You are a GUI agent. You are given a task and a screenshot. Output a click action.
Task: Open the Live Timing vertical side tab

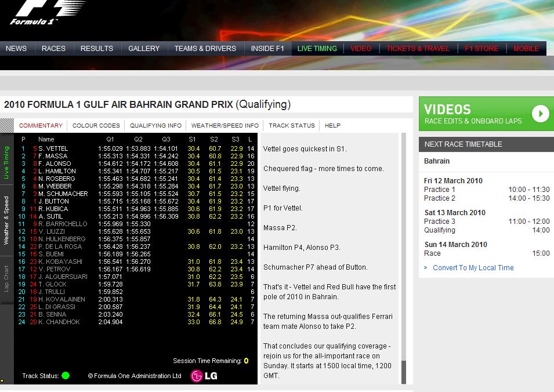(6, 163)
